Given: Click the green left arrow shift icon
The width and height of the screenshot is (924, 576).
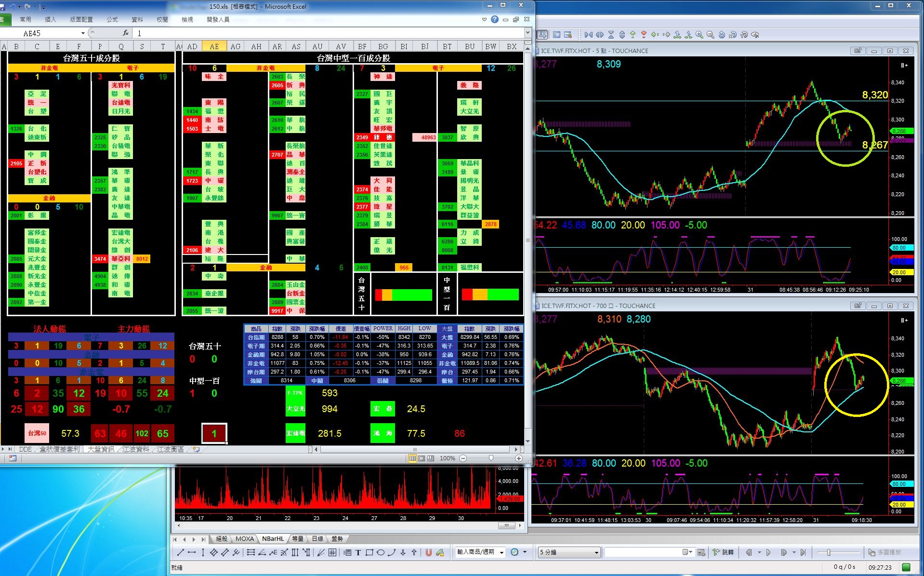Looking at the screenshot, I should point(655,35).
